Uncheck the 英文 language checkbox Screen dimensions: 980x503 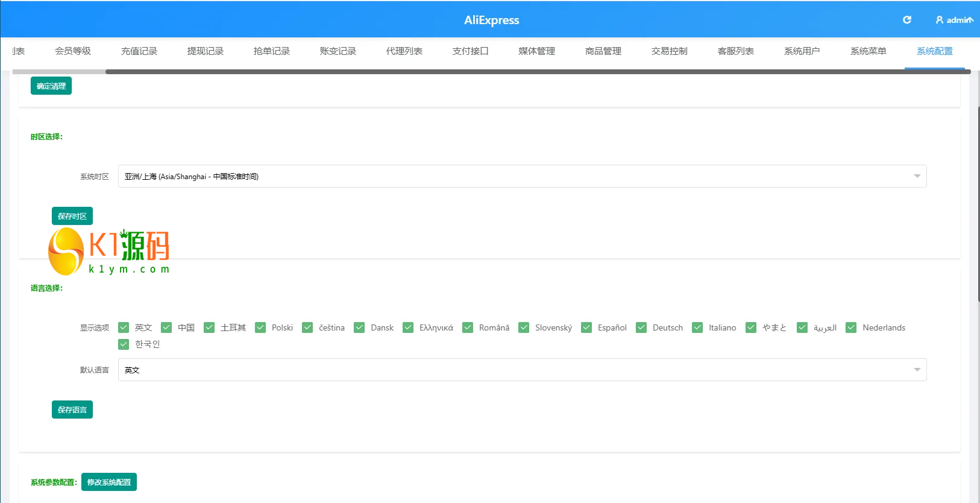pyautogui.click(x=124, y=327)
